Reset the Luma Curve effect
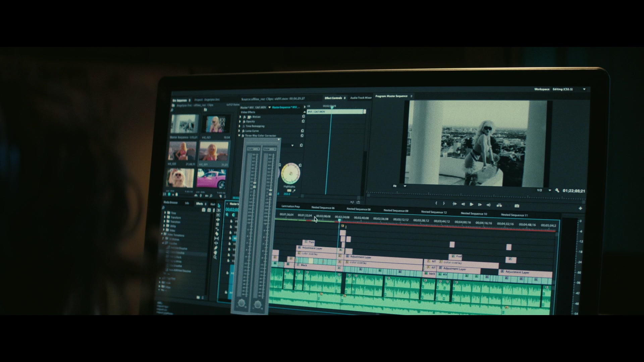Viewport: 644px width, 362px height. pyautogui.click(x=302, y=131)
